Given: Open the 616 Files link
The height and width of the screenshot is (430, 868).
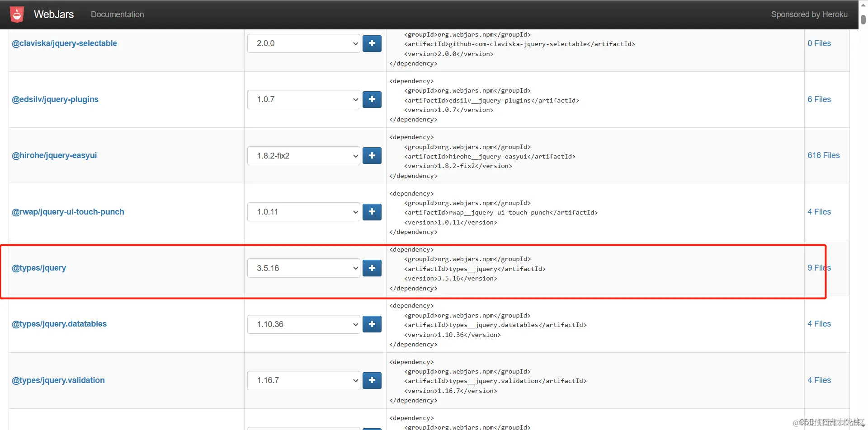Looking at the screenshot, I should [824, 155].
